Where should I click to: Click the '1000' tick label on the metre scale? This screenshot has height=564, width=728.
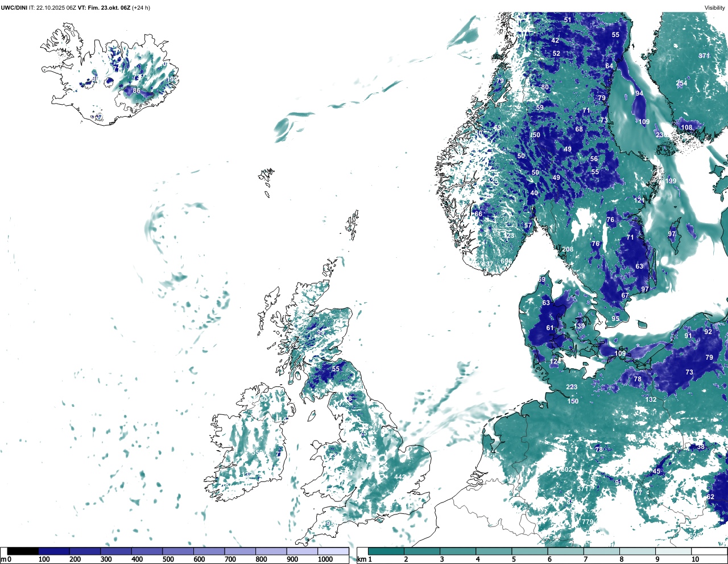pyautogui.click(x=325, y=559)
